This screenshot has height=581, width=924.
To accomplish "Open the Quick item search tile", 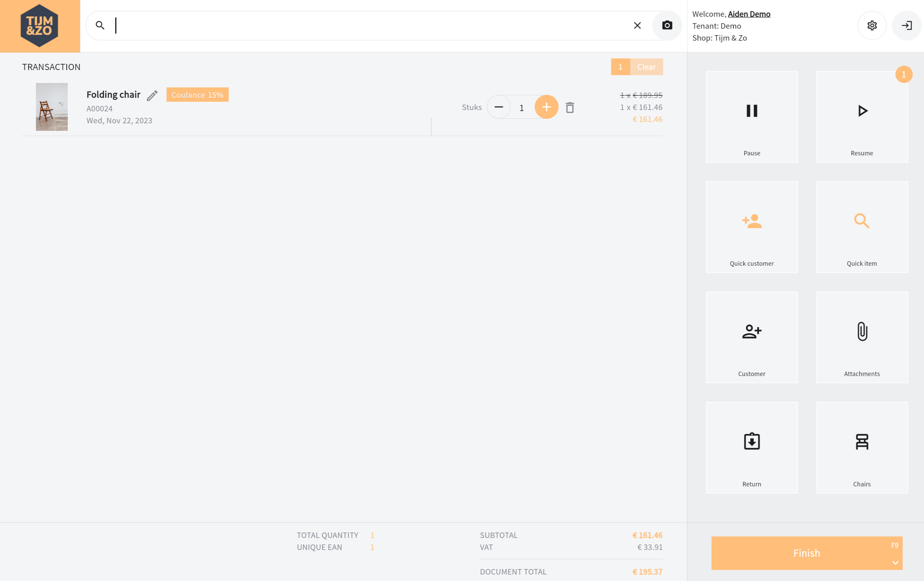I will coord(862,227).
